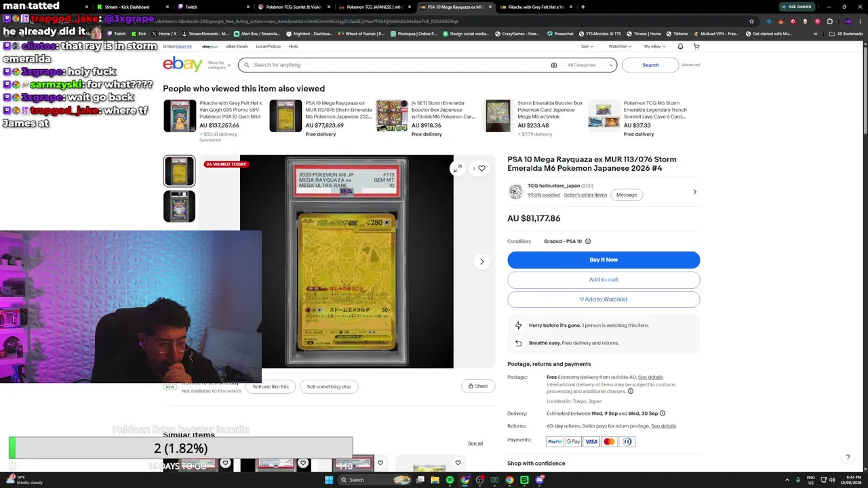Click Add to cart button
The image size is (868, 488).
[604, 279]
